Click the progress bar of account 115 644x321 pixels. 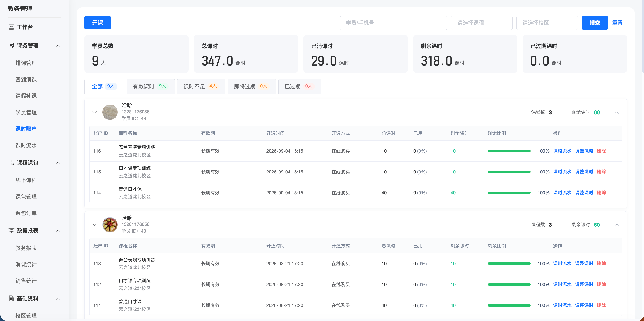[509, 172]
